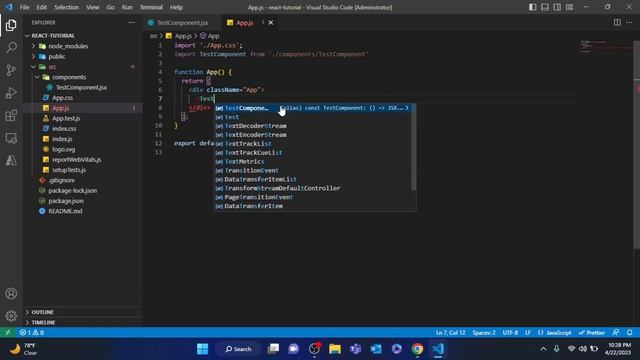Open the Help menu
Screen dimensions: 640x360
tap(176, 7)
